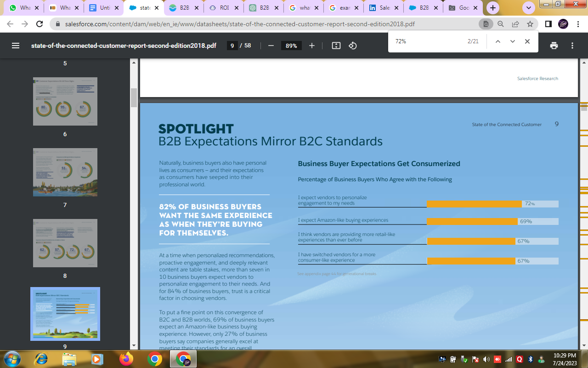588x368 pixels.
Task: Select the page 9 thumbnail
Action: coord(65,314)
